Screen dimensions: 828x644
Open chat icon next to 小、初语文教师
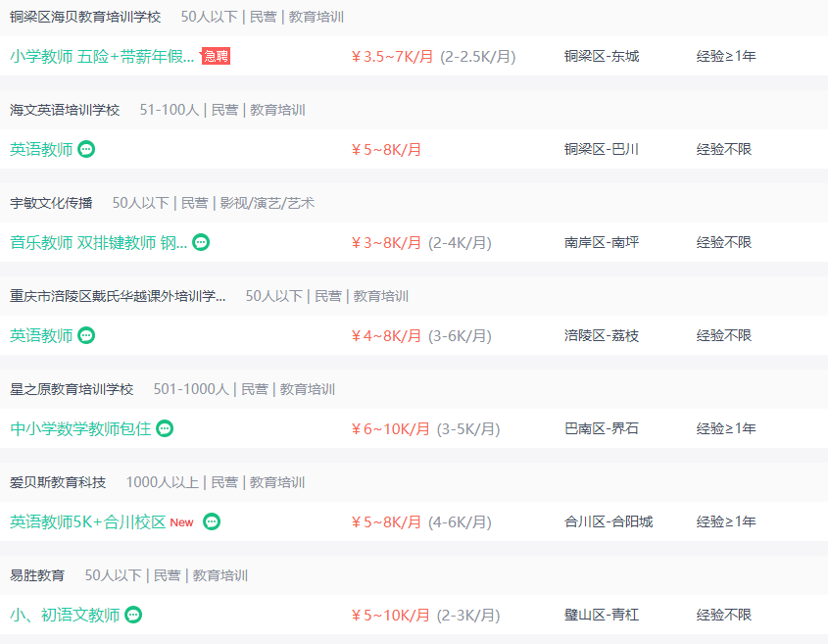pyautogui.click(x=133, y=615)
